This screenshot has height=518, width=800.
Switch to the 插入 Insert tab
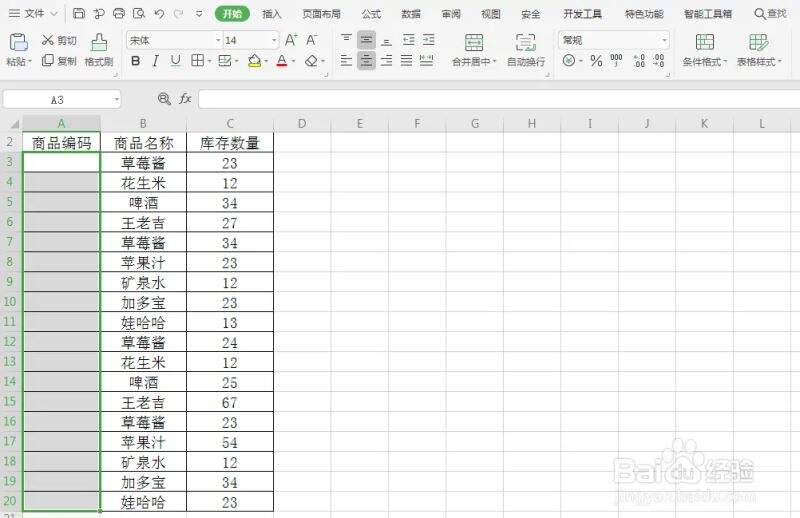[272, 14]
